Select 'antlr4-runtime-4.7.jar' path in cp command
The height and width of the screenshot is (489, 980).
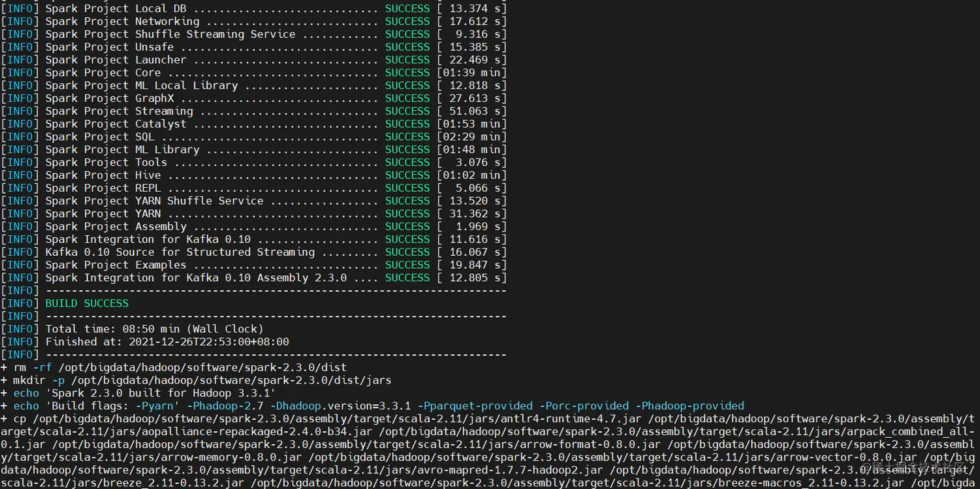tap(571, 419)
